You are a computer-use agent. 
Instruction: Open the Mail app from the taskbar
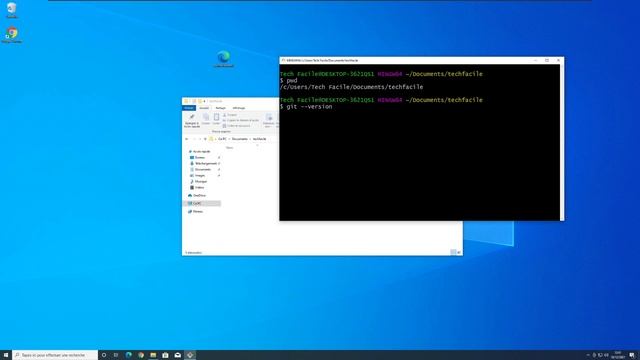pyautogui.click(x=178, y=355)
